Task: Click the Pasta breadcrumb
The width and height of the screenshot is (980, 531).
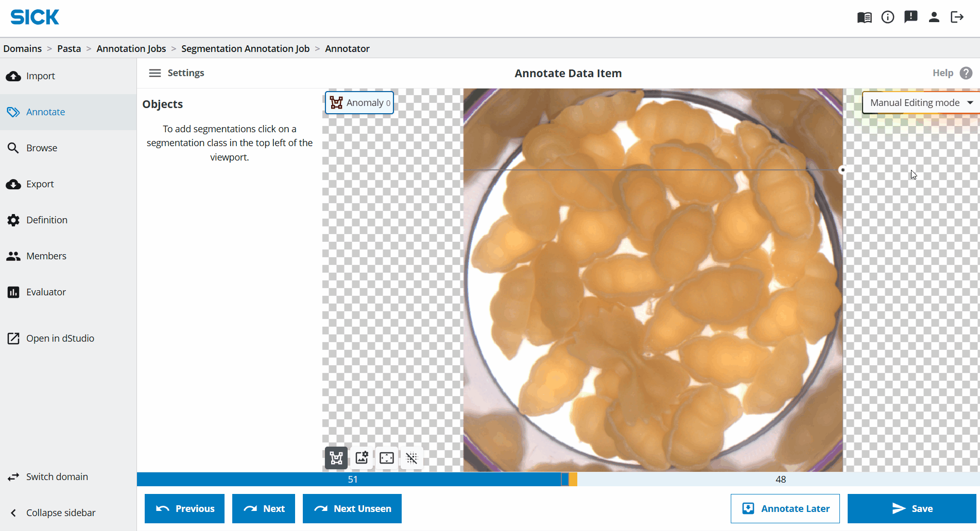Action: tap(69, 48)
